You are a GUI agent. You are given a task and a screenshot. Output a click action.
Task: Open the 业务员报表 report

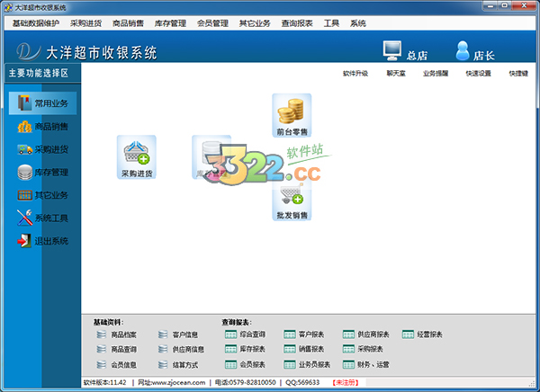(x=307, y=364)
